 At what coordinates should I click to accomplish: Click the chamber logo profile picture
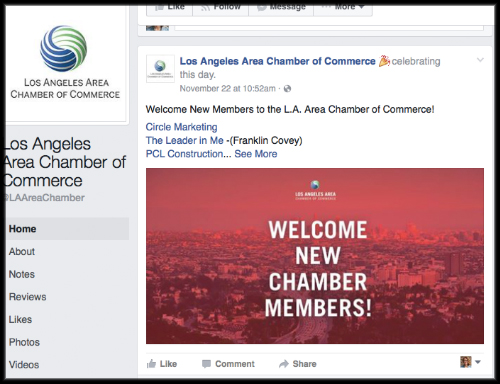tap(65, 63)
